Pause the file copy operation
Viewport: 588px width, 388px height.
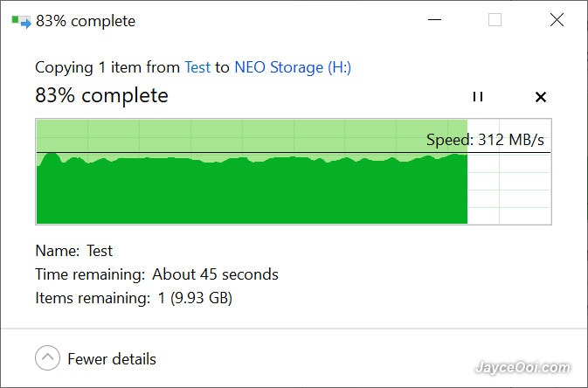[x=477, y=97]
